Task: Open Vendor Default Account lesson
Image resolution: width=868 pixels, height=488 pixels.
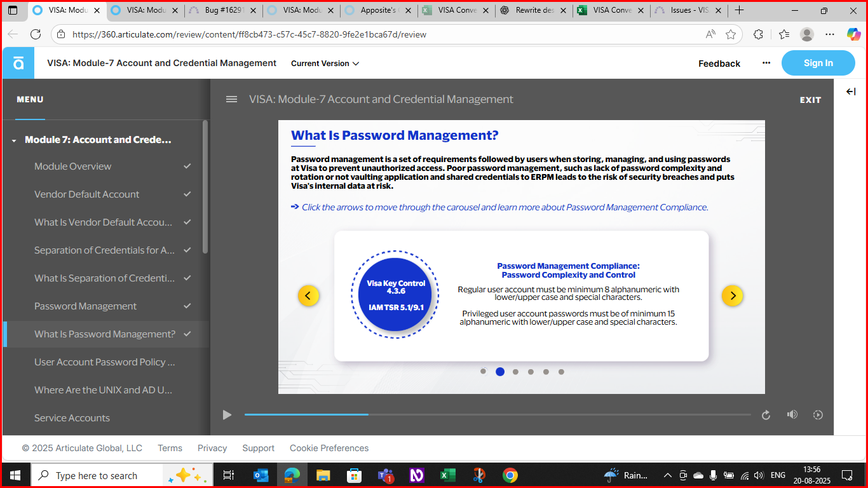Action: [105, 194]
